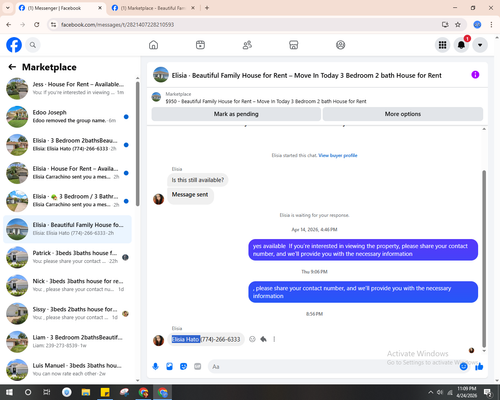Switch to the Marketplace browser tab
The width and height of the screenshot is (500, 400).
pos(153,8)
